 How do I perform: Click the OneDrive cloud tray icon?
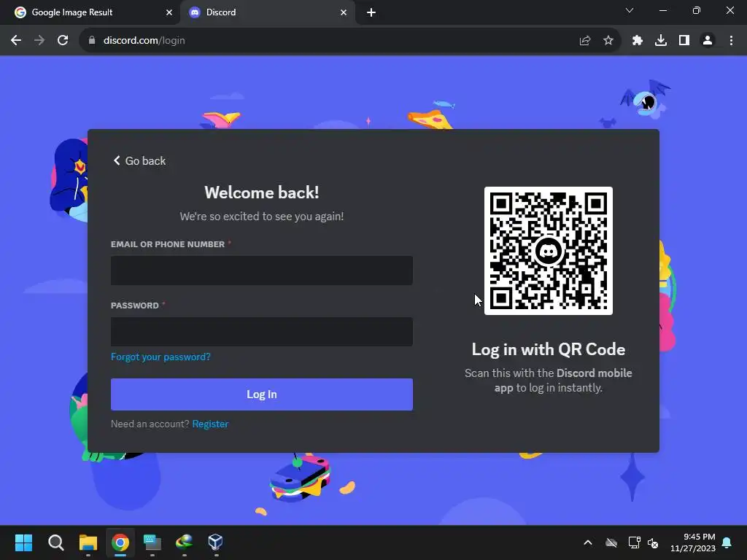tap(611, 542)
